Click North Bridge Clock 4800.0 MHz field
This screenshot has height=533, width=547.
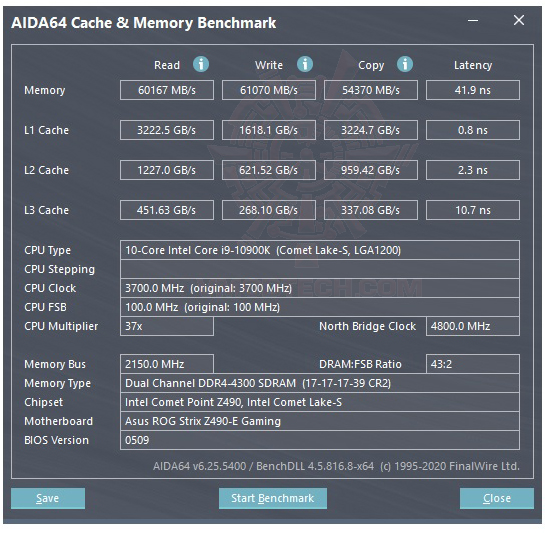(473, 326)
